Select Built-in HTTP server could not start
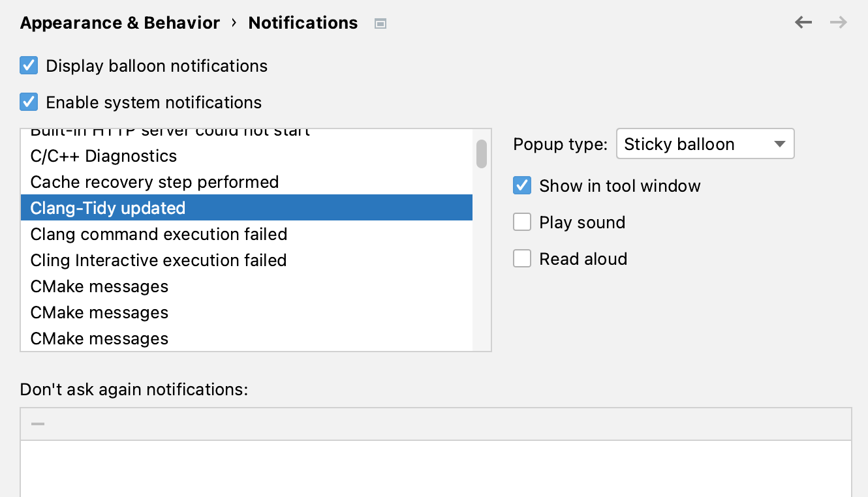This screenshot has height=497, width=868. 170,131
